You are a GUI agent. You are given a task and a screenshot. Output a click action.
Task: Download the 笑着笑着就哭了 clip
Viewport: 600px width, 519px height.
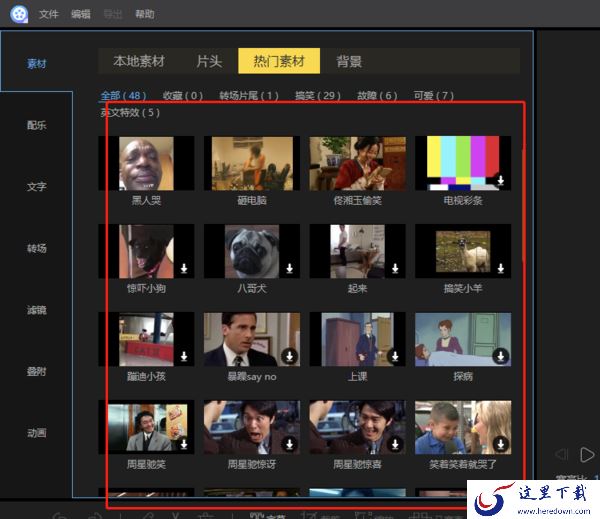tap(501, 444)
